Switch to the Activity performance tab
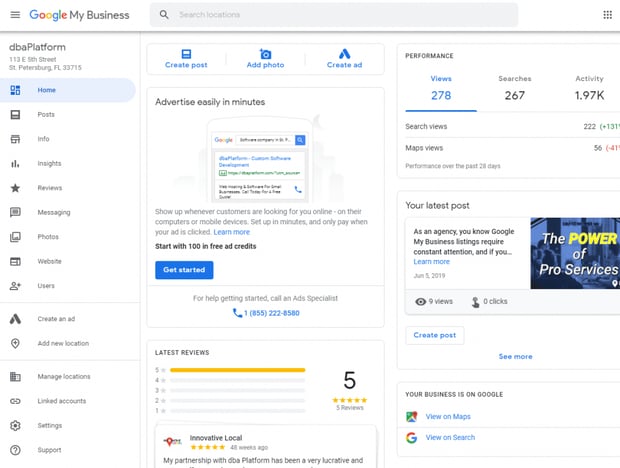620x468 pixels. [x=589, y=89]
